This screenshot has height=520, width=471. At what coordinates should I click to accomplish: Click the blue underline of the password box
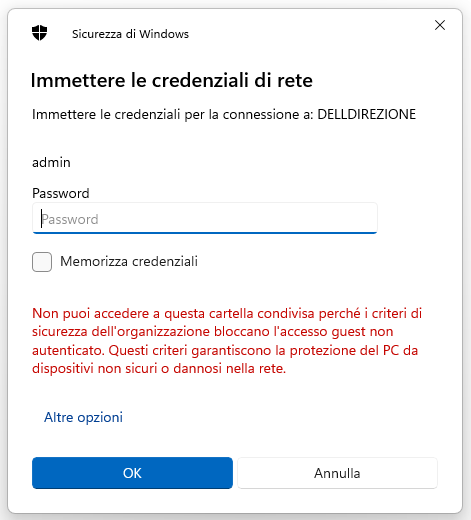pos(205,233)
